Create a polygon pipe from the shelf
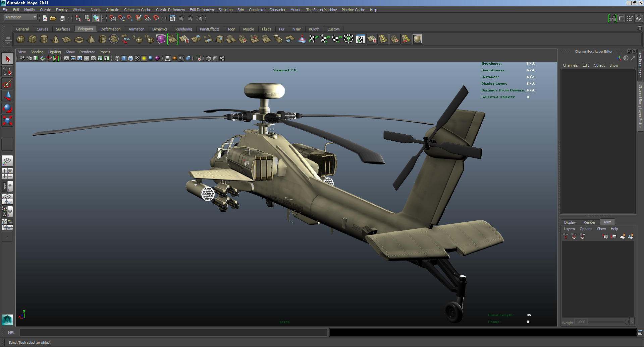 102,39
